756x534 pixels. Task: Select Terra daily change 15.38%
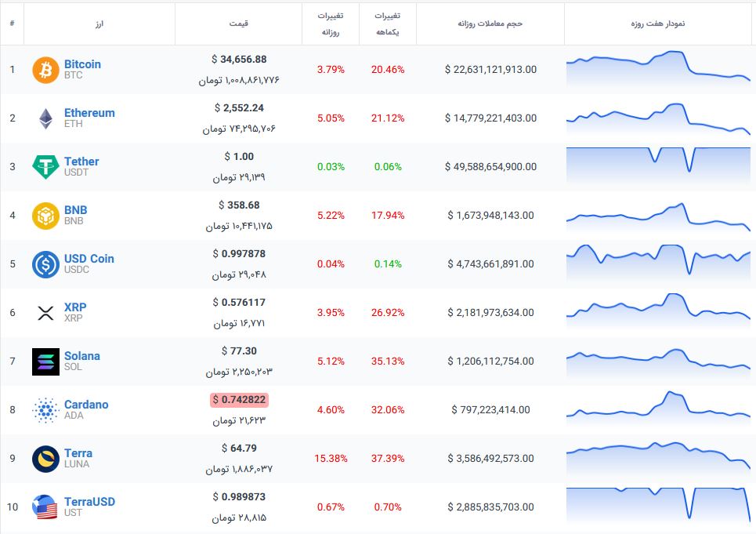tap(331, 458)
